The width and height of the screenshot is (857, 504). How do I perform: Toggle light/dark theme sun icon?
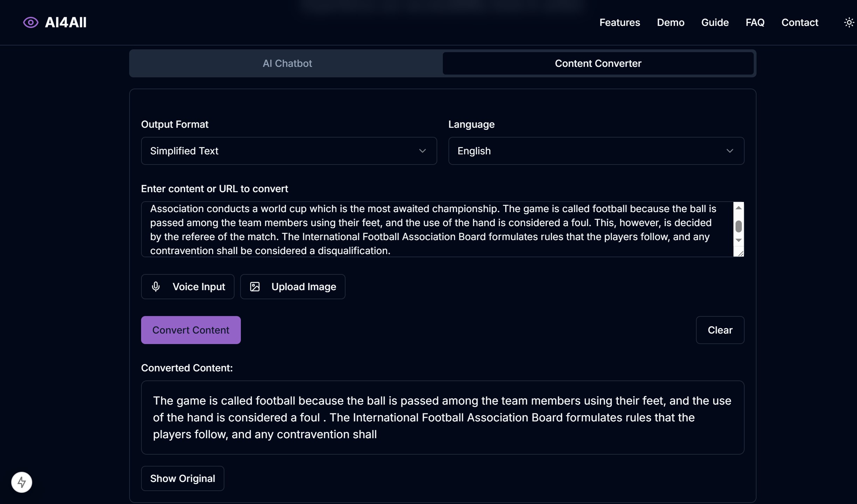pos(849,22)
